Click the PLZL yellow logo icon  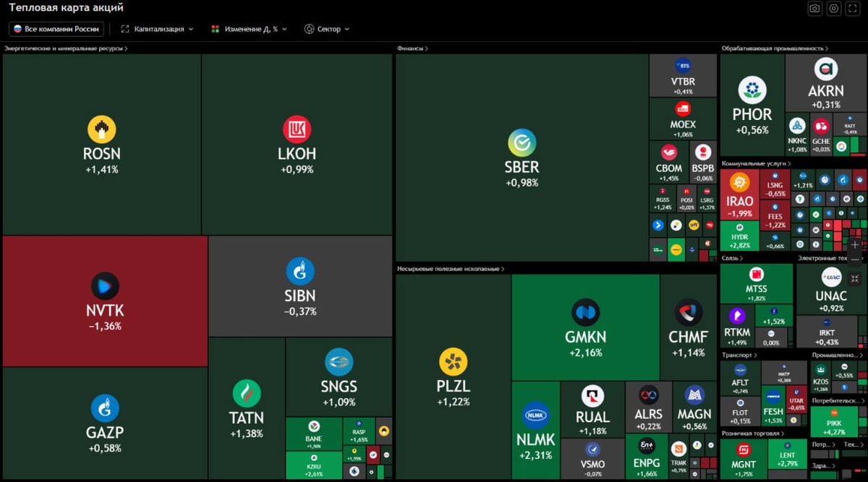(x=454, y=362)
